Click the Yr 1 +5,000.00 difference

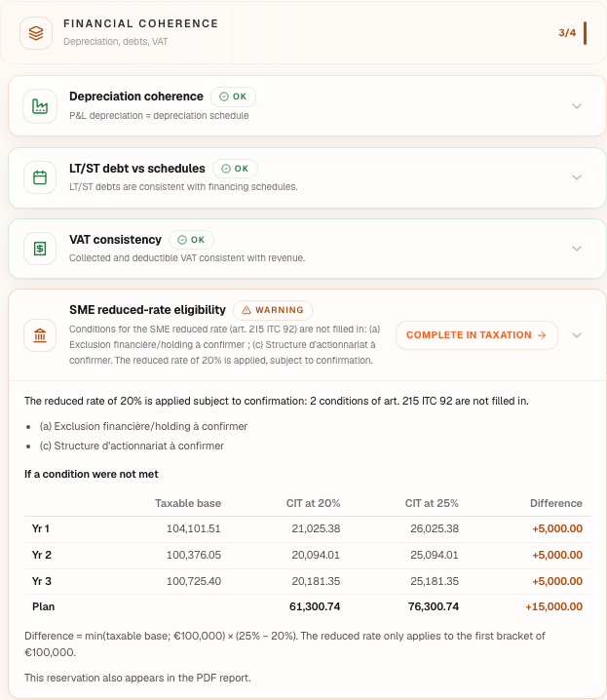(x=557, y=529)
